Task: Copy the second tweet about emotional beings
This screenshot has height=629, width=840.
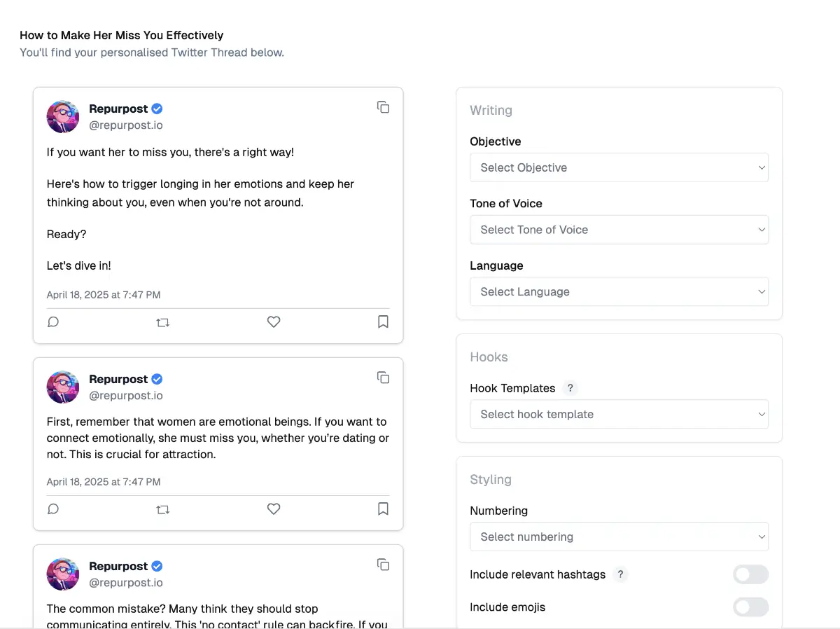Action: pos(383,378)
